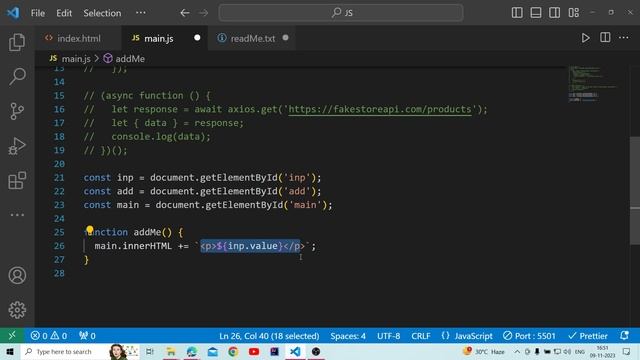Viewport: 640px width, 360px height.
Task: Go to line via Ln 26, Col 40
Action: coord(269,336)
